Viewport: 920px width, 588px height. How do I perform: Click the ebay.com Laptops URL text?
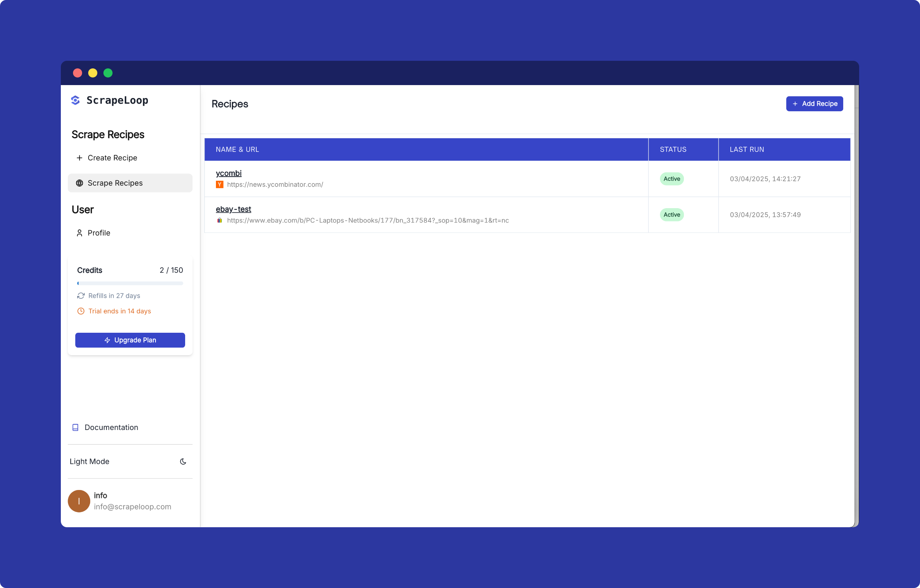pos(368,220)
